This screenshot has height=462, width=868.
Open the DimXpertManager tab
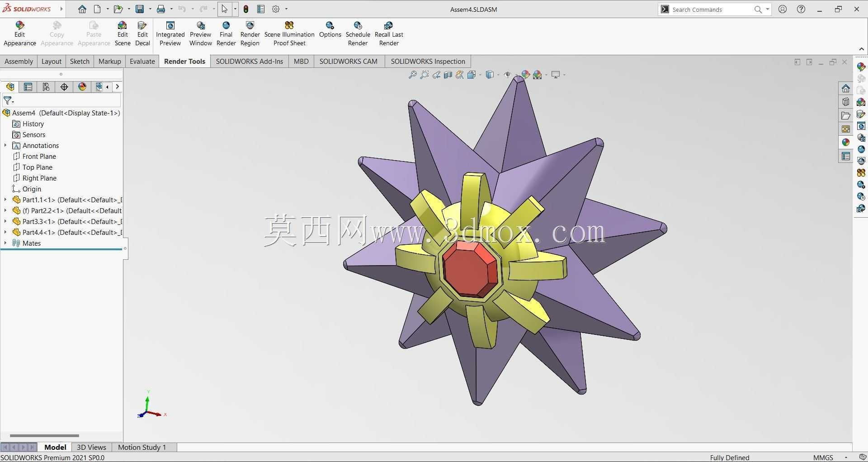click(64, 87)
